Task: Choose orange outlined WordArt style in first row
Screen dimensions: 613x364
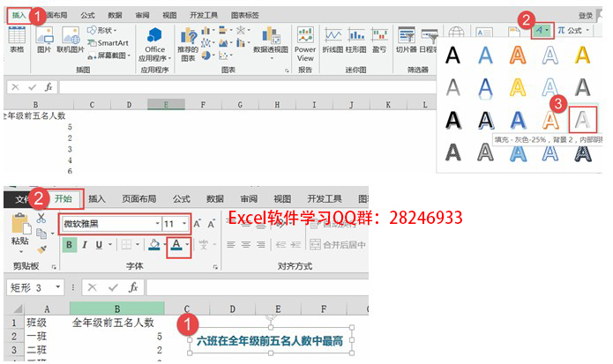Action: (x=518, y=55)
